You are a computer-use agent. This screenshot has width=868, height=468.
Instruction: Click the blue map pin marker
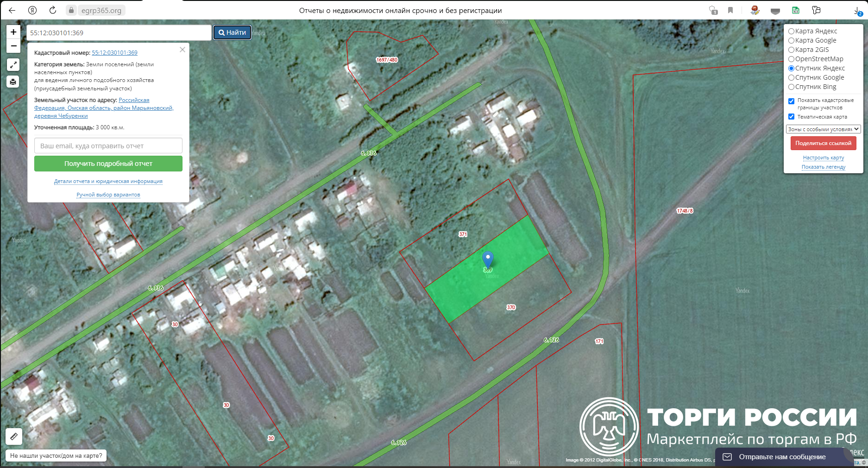(488, 259)
